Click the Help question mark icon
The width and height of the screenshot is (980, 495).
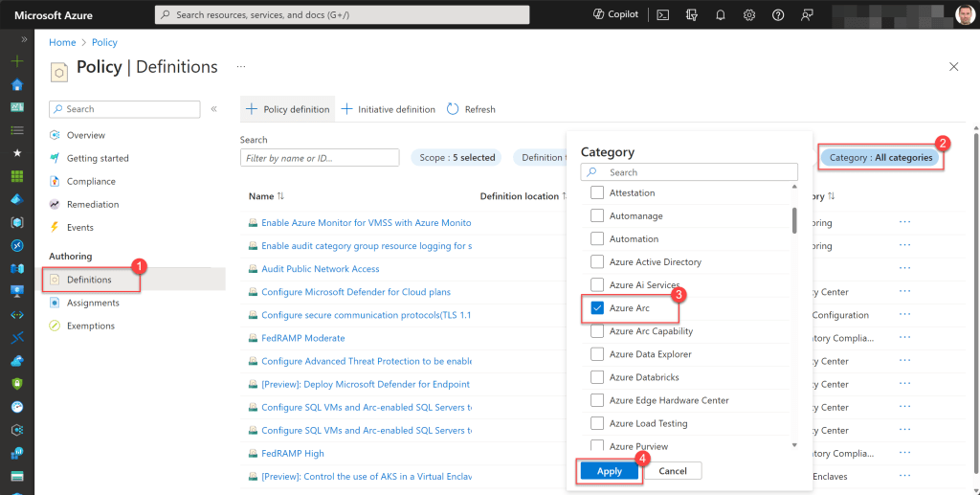pos(778,14)
